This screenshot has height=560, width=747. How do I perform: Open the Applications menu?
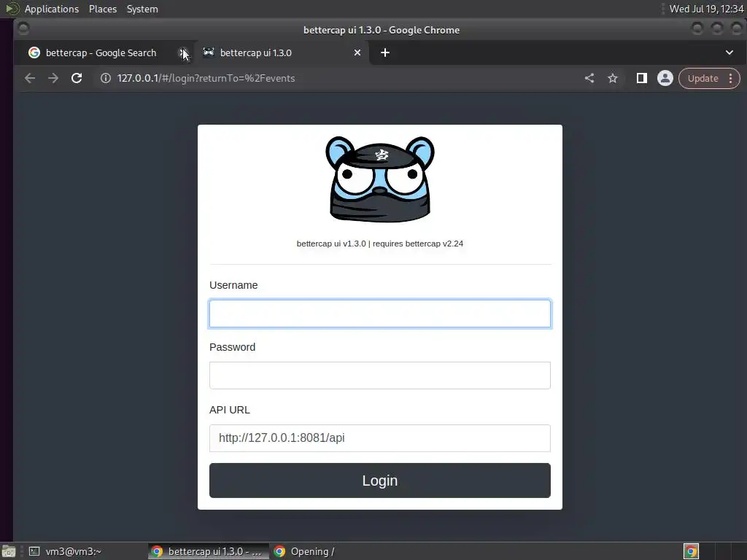52,9
